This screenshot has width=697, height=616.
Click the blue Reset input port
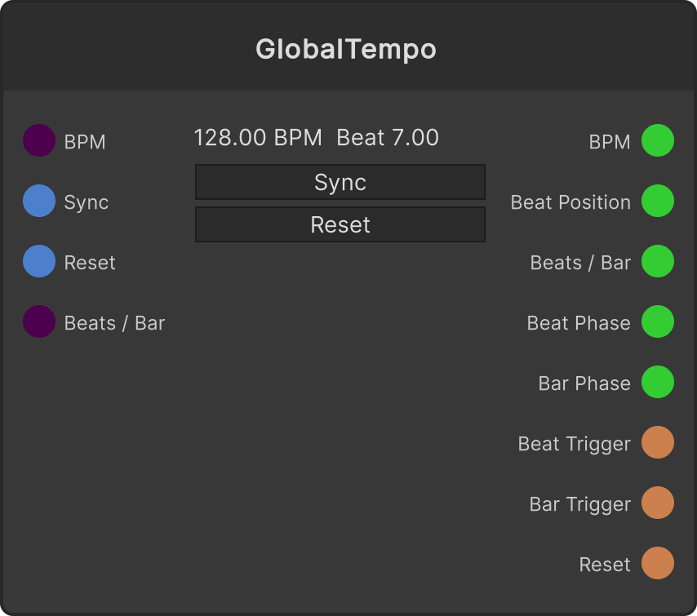coord(39,261)
